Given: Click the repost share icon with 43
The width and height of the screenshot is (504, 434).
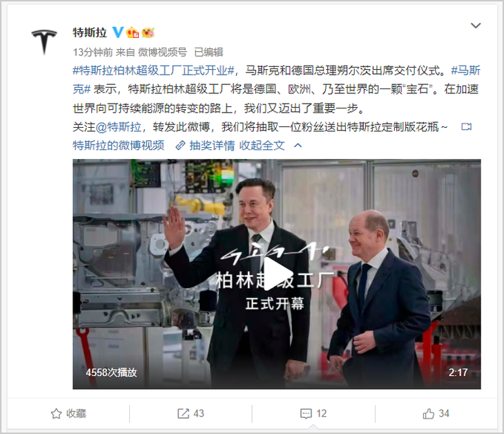Looking at the screenshot, I should point(183,413).
